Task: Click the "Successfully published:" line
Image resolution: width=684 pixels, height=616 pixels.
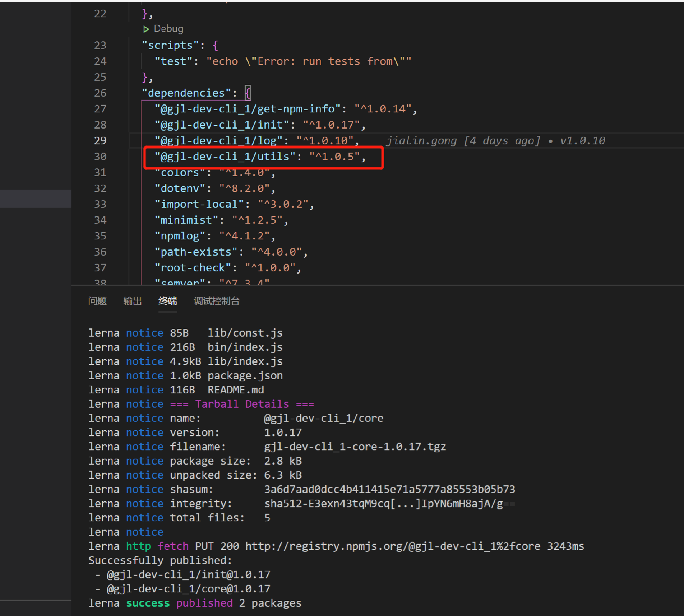Action: click(x=160, y=560)
